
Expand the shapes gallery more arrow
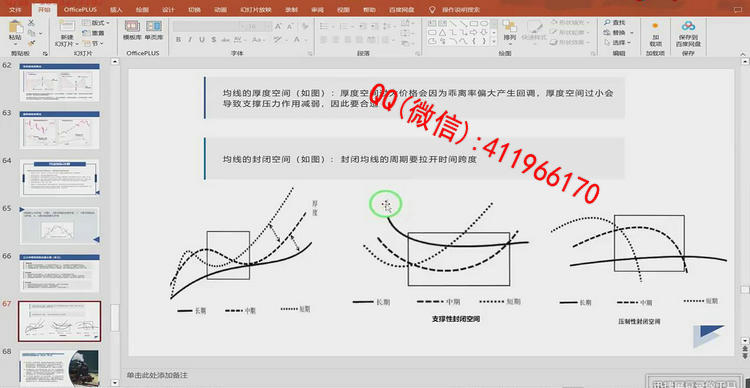[x=495, y=42]
